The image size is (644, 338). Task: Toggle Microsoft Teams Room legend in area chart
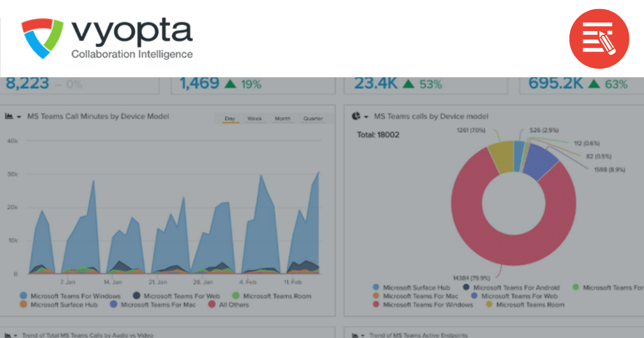pyautogui.click(x=272, y=296)
